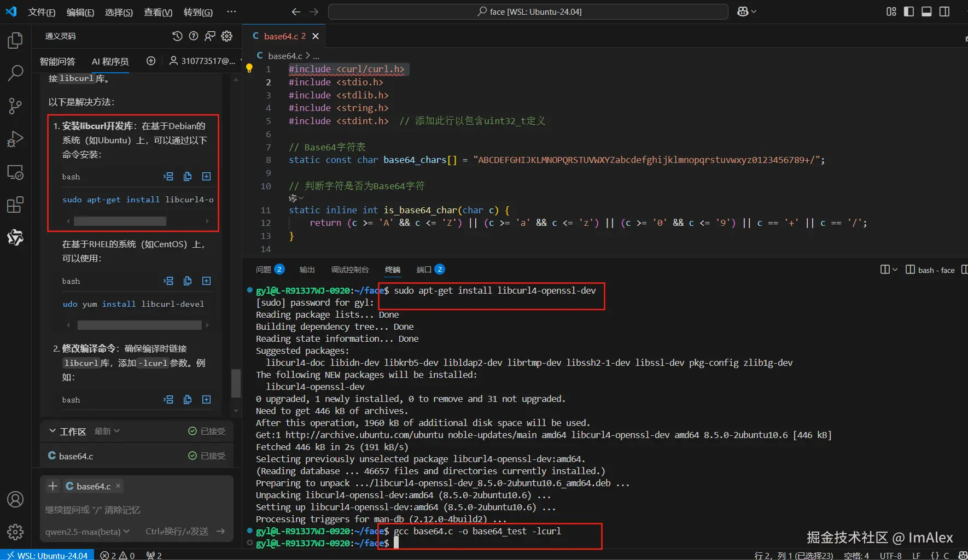The height and width of the screenshot is (560, 968).
Task: Expand the breadcrumb ellipsis after base64.c
Action: click(316, 56)
